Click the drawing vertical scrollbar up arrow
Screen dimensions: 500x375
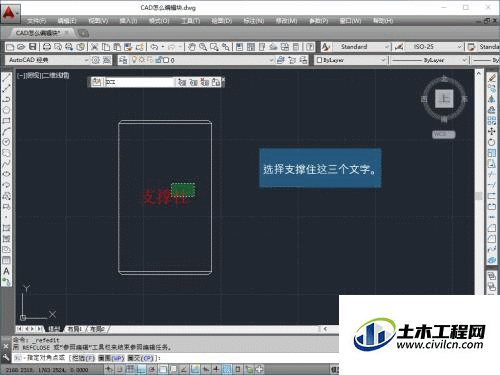(x=479, y=73)
